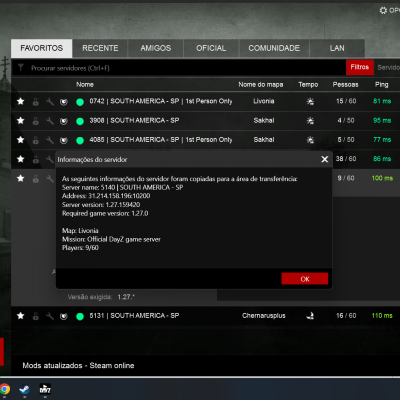The image size is (400, 400).
Task: Switch to the FAVORITOS tab
Action: 42,48
